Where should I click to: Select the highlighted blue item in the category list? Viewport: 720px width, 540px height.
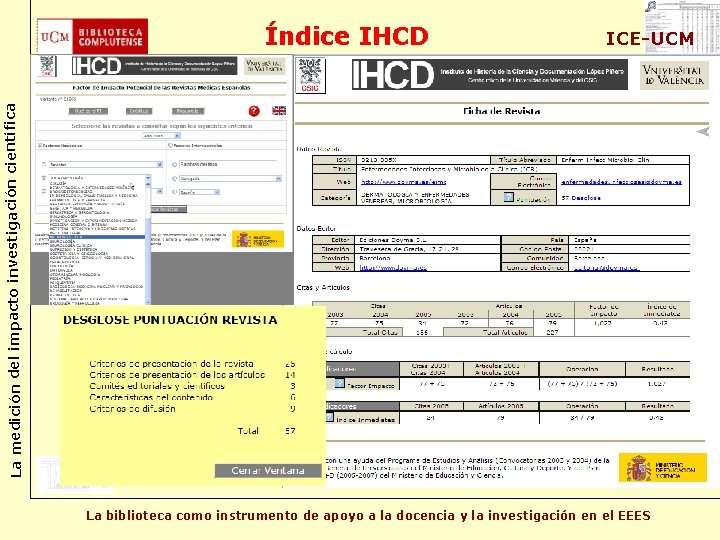(97, 237)
